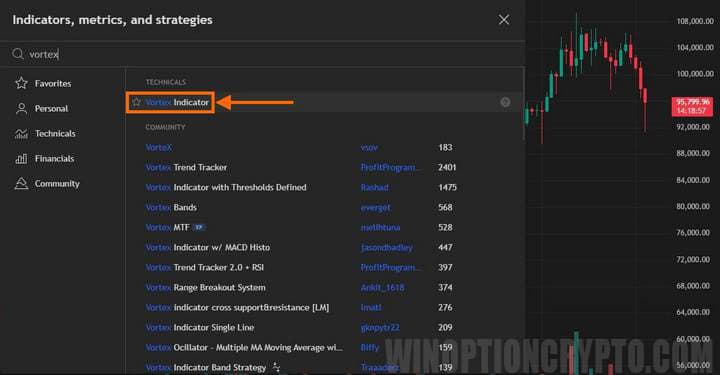Open author jasondbadley profile link
720x375 pixels.
click(x=387, y=247)
